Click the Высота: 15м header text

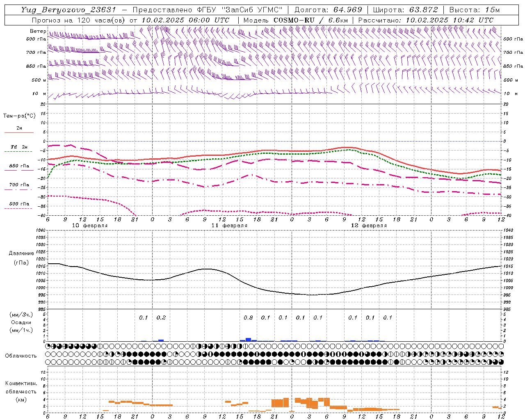click(475, 10)
